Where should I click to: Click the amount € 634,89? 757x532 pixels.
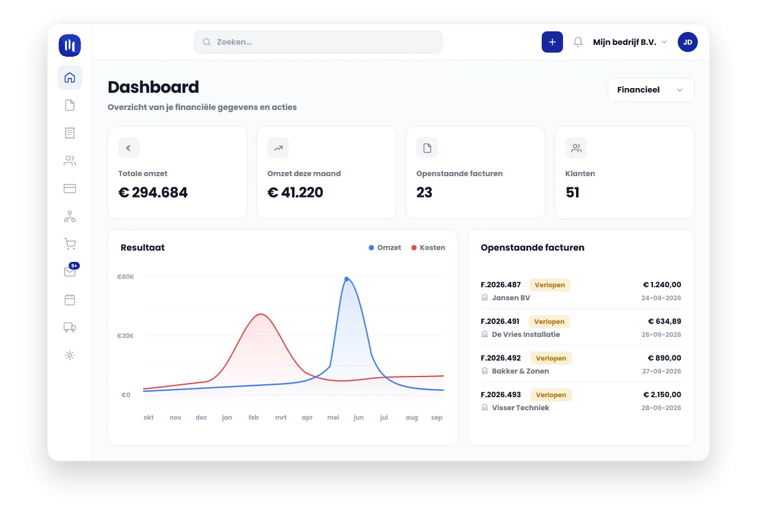click(665, 321)
